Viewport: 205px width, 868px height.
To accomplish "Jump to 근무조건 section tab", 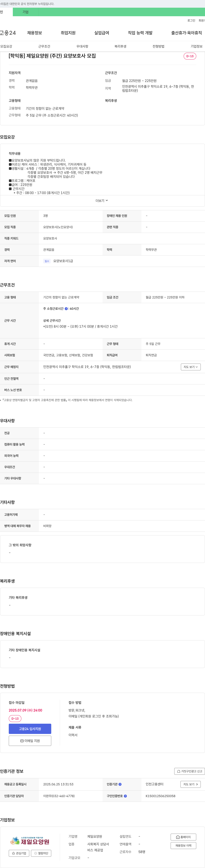I will (x=44, y=47).
